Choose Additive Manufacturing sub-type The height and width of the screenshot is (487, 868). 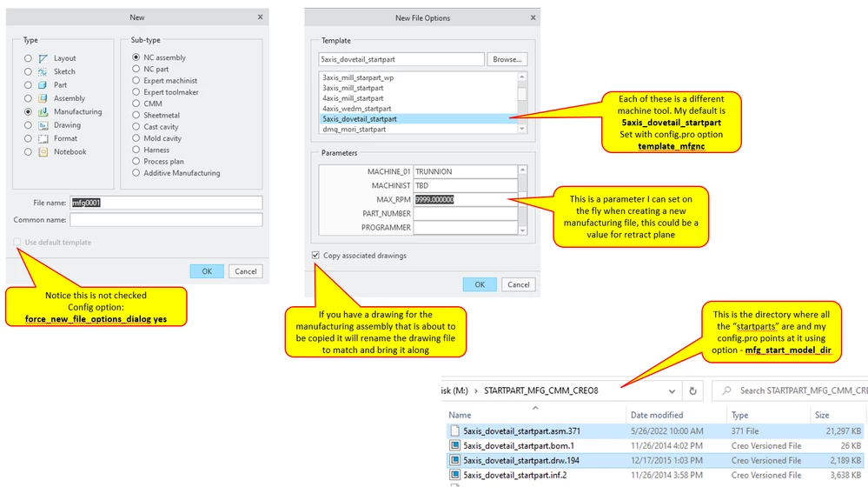point(136,173)
